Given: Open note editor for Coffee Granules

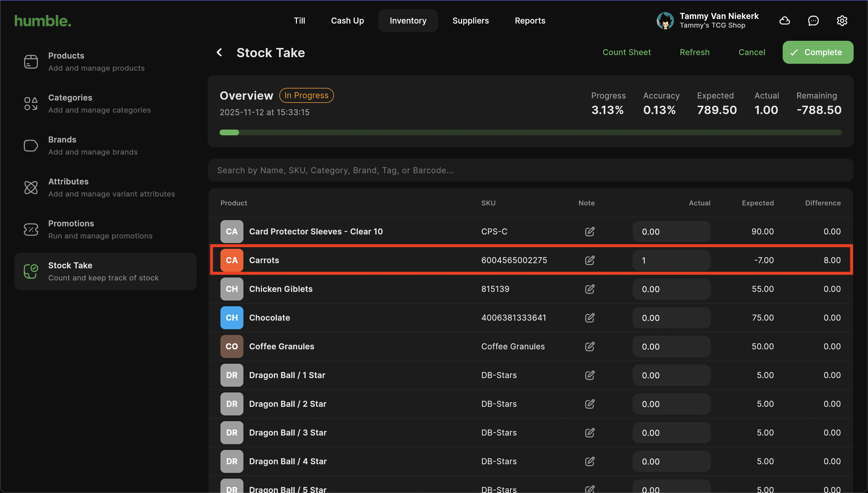Looking at the screenshot, I should (x=590, y=346).
